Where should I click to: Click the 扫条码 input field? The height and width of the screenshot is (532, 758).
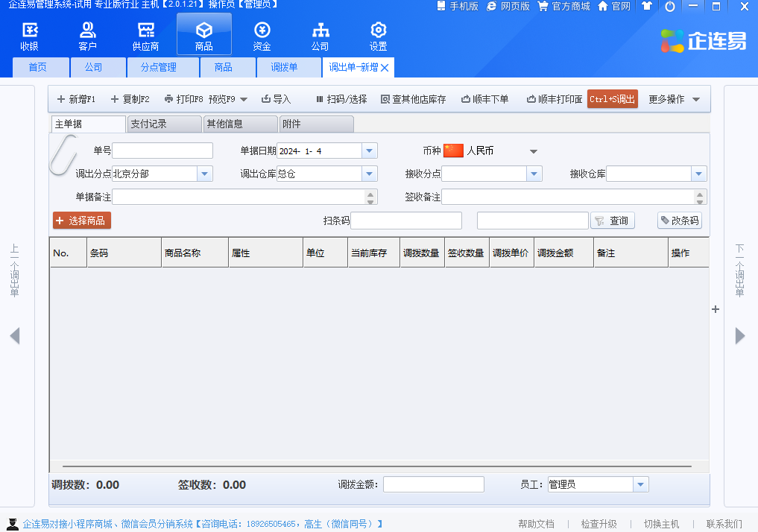(x=406, y=221)
